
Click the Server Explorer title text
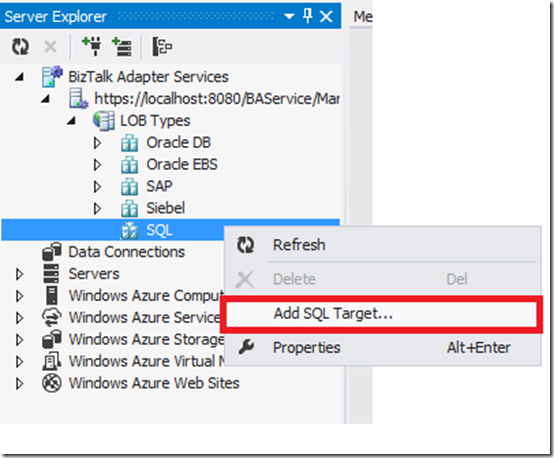(55, 17)
